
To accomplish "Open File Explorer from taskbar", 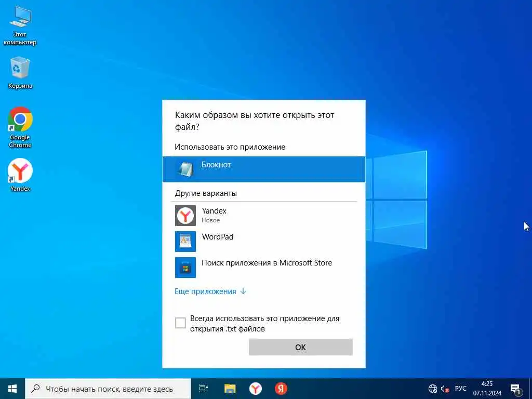I will 230,389.
